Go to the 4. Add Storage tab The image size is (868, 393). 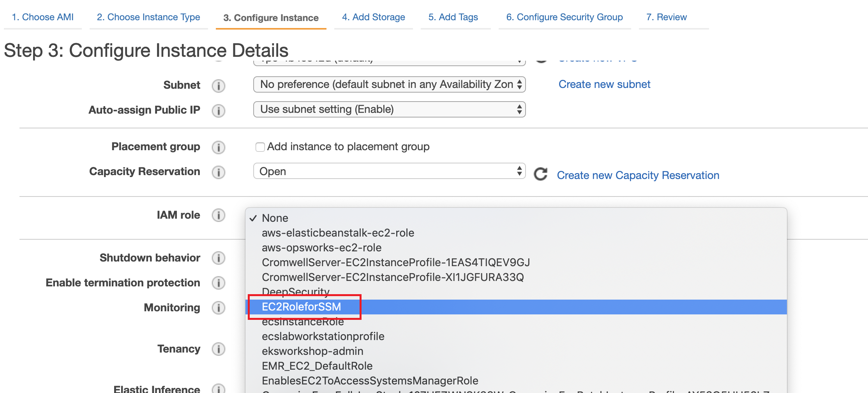coord(373,17)
